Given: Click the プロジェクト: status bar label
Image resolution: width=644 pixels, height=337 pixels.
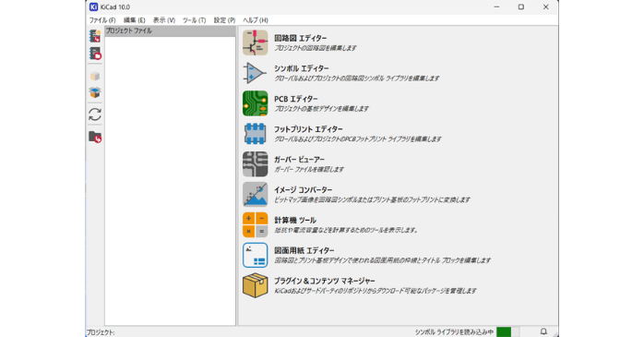Looking at the screenshot, I should coord(101,332).
